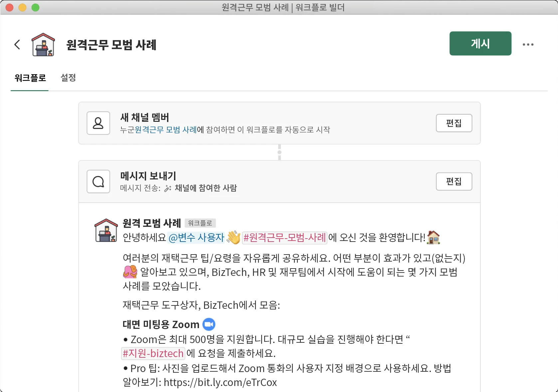This screenshot has width=558, height=392.
Task: Edit the 메시지 보내기 step
Action: [x=454, y=182]
